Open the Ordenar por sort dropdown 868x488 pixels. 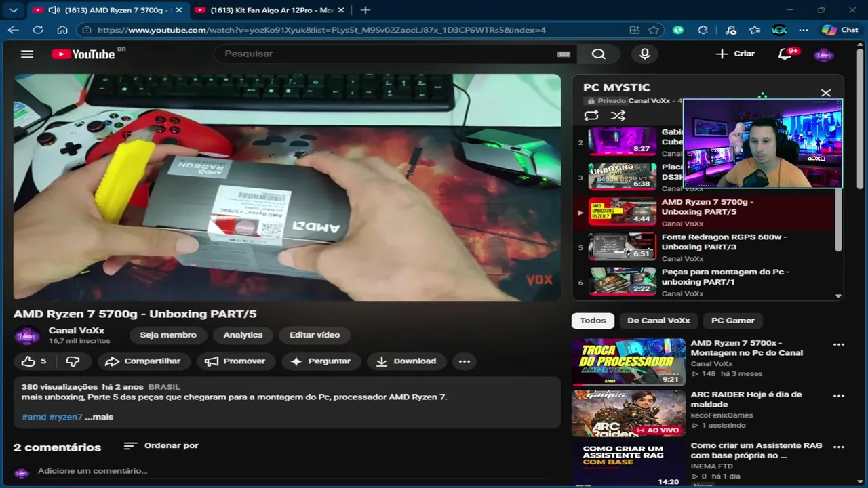[x=161, y=445]
